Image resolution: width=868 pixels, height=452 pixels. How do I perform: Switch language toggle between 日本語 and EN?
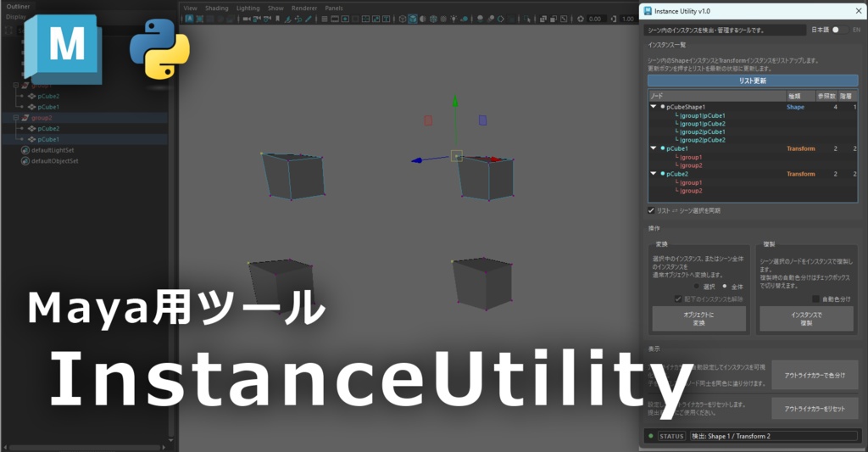(x=840, y=30)
